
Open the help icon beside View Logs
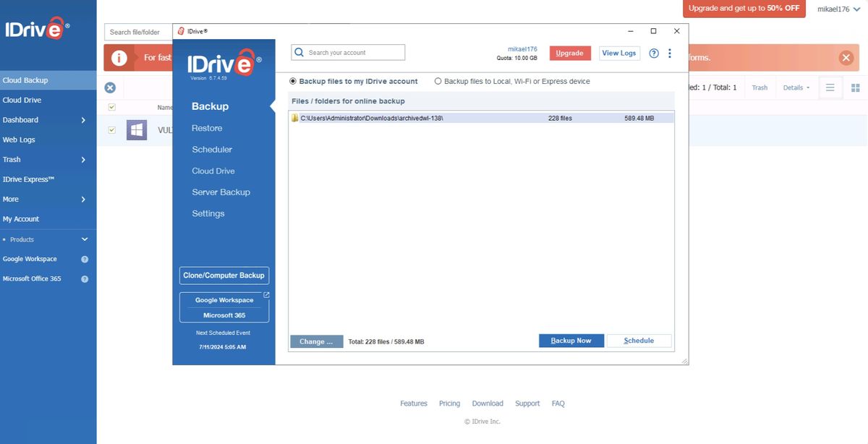coord(653,52)
